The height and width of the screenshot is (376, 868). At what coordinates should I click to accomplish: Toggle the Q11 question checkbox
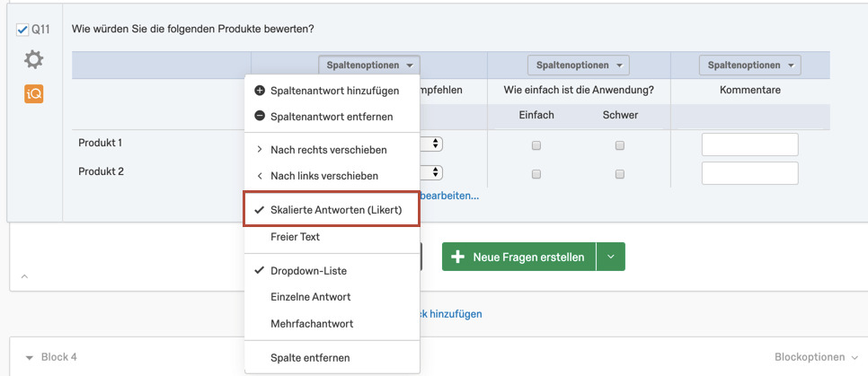[22, 30]
